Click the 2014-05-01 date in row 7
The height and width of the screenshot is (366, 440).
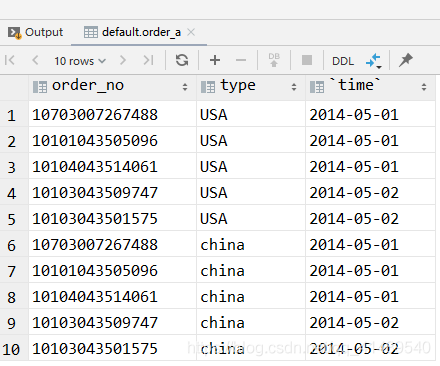click(x=370, y=270)
